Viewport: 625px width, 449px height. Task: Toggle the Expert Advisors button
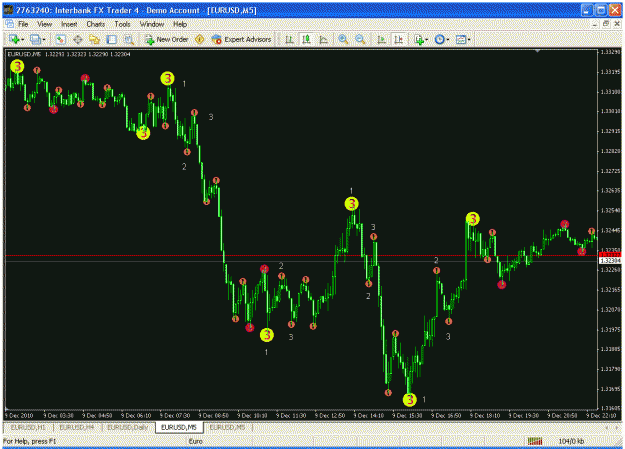241,39
